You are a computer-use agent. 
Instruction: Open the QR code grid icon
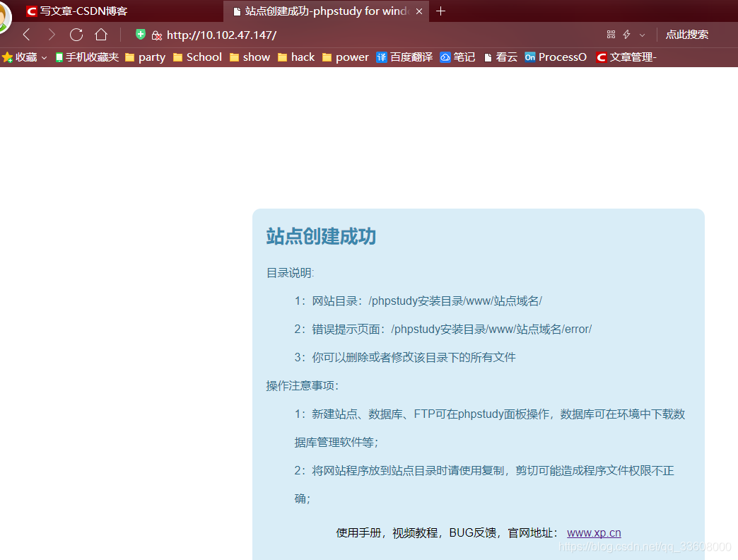point(611,35)
